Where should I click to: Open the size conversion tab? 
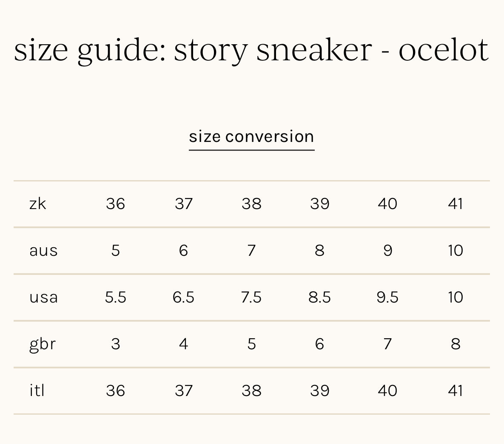point(251,137)
